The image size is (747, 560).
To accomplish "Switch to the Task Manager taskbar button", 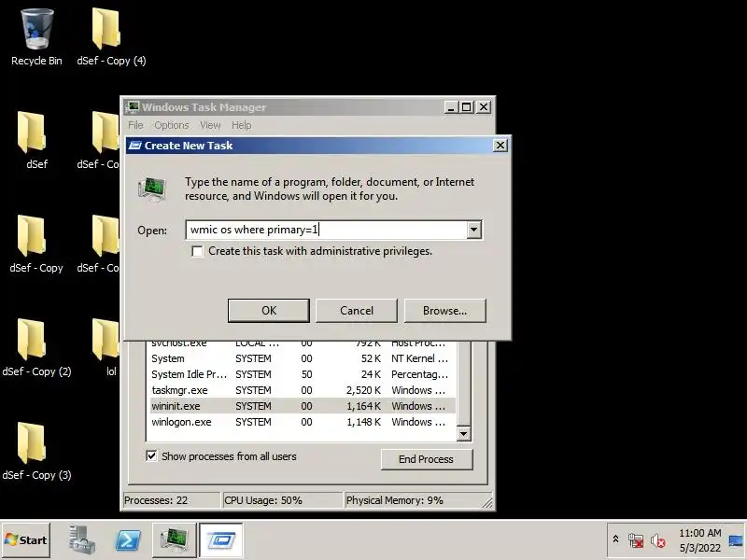I will pos(175,540).
